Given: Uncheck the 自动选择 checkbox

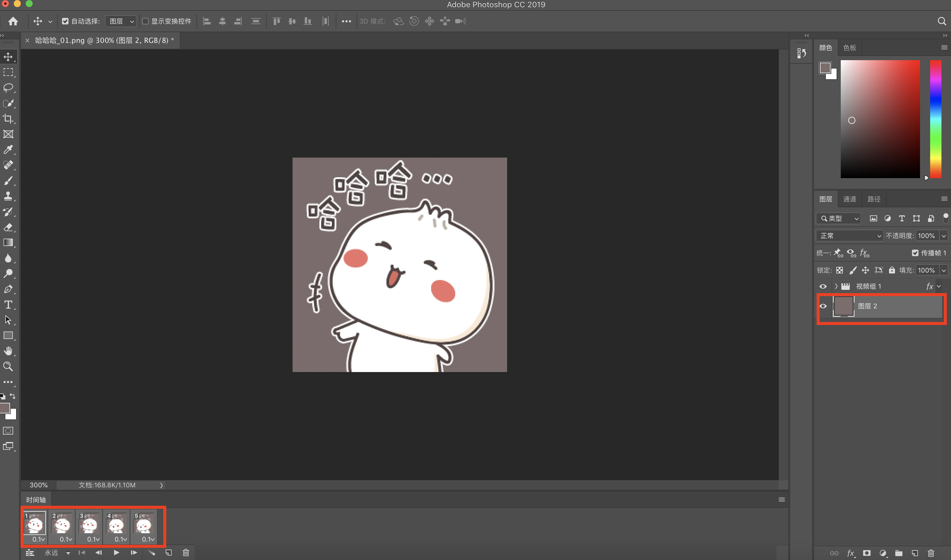Looking at the screenshot, I should pos(65,21).
